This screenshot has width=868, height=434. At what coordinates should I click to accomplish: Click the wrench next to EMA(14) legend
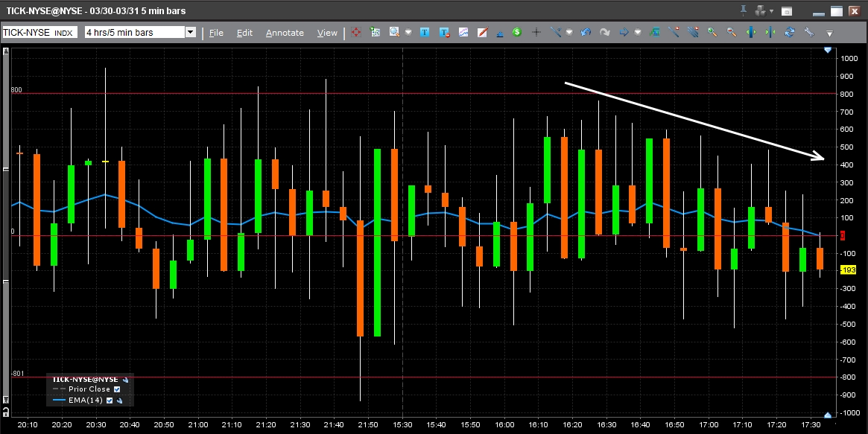click(119, 401)
